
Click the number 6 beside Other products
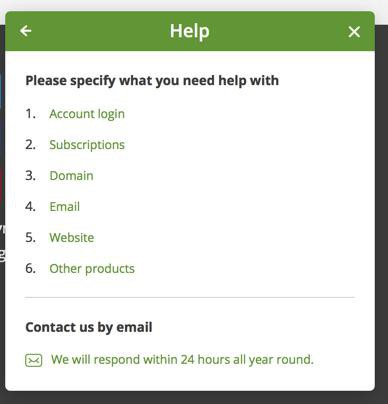(x=30, y=269)
